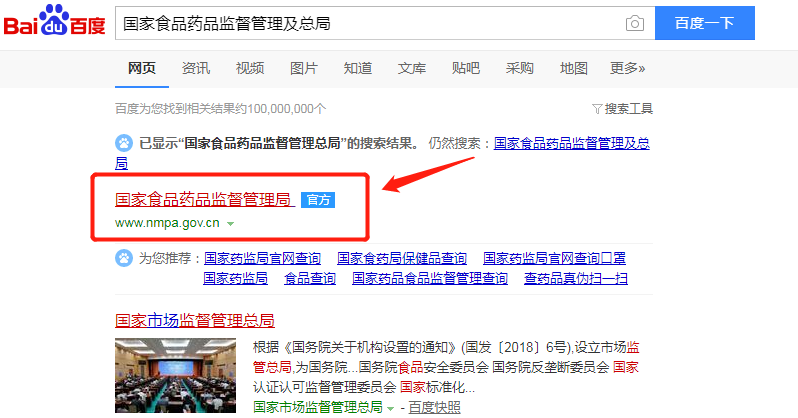The height and width of the screenshot is (418, 798).
Task: Switch to the 文库 tab
Action: pos(412,68)
